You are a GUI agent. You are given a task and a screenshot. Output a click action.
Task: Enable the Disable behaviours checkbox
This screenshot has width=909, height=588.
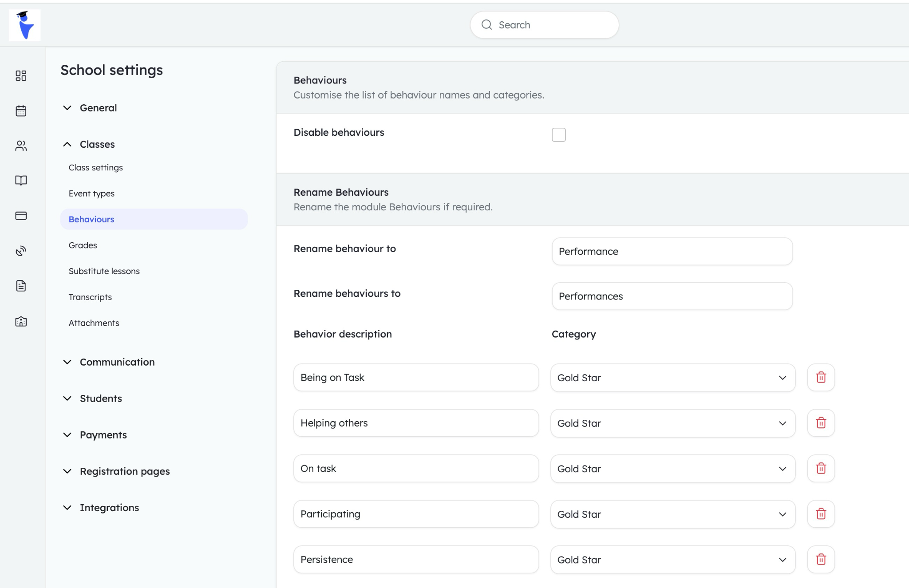point(559,134)
